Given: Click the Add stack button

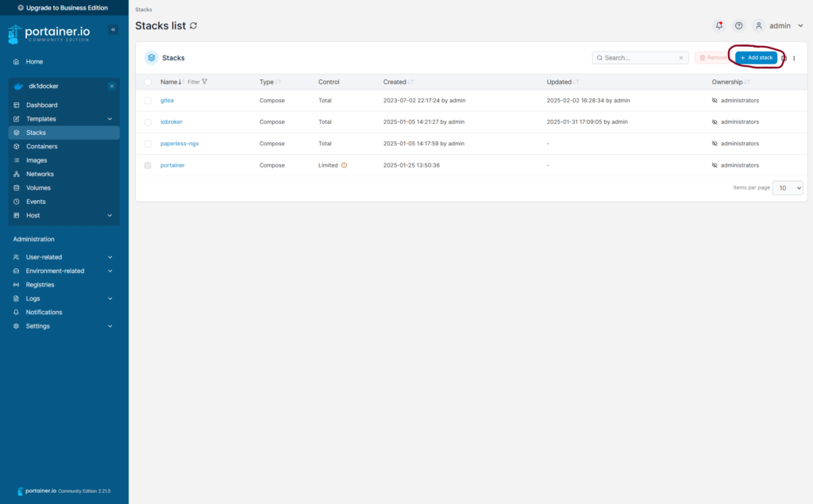Looking at the screenshot, I should click(756, 58).
